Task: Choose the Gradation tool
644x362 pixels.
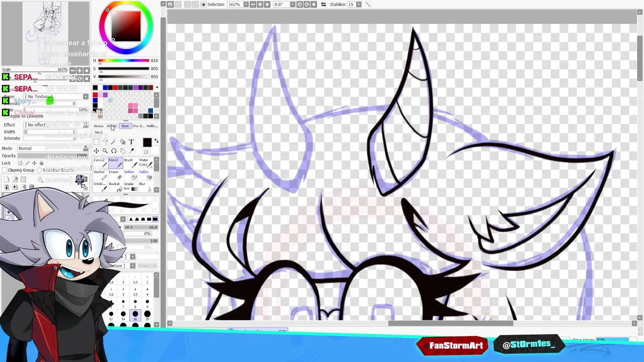Action: [130, 187]
